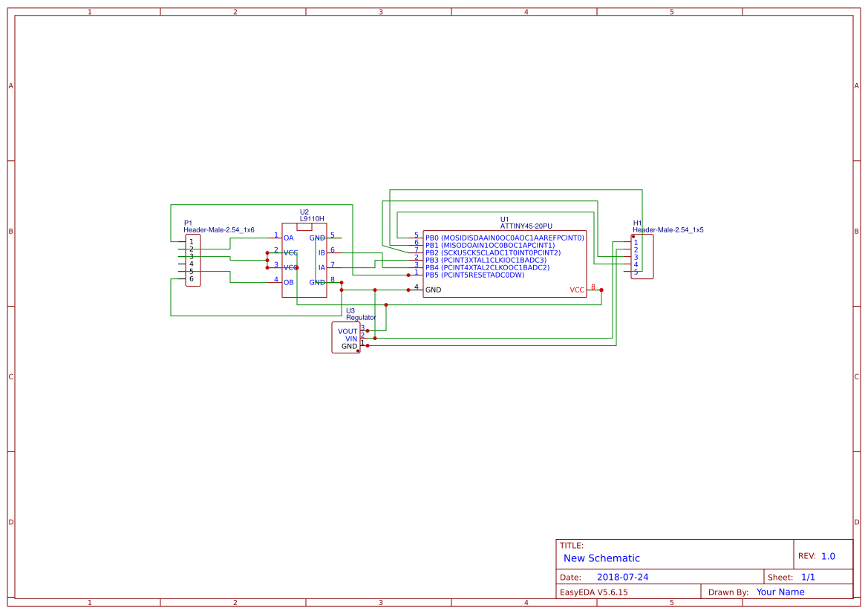Click the EasyEDA V5.6.15 label

pos(593,592)
